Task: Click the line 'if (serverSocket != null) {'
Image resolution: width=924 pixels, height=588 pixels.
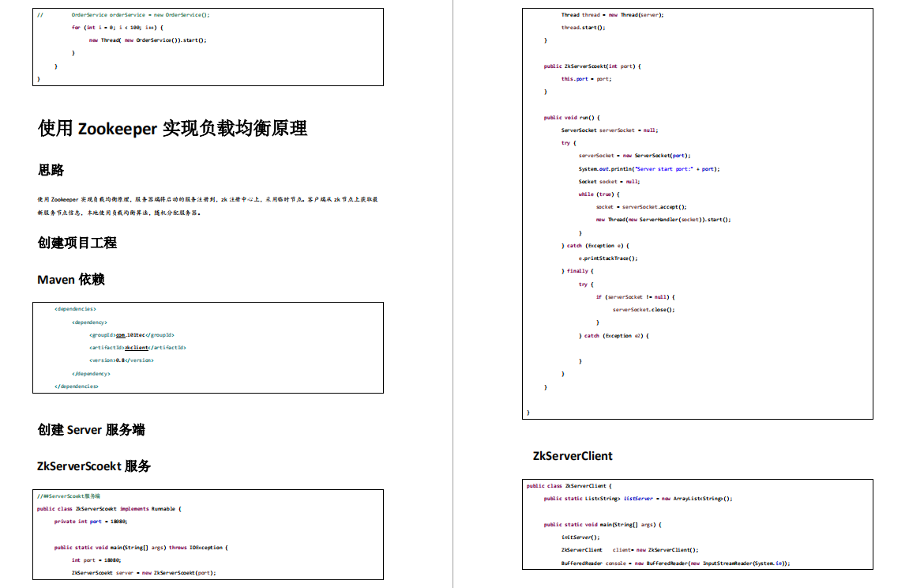Action: (x=635, y=296)
